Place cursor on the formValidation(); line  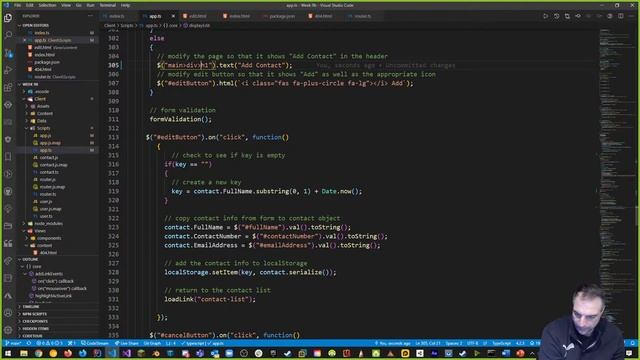pyautogui.click(x=180, y=119)
